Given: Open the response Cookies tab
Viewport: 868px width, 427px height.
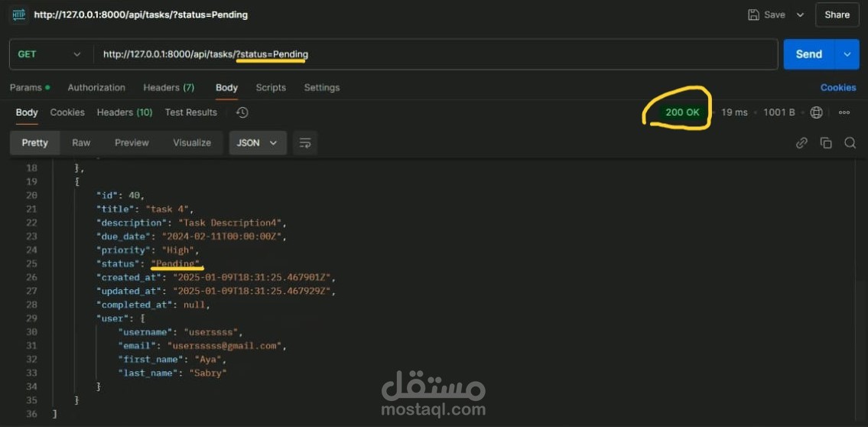Looking at the screenshot, I should pos(67,112).
